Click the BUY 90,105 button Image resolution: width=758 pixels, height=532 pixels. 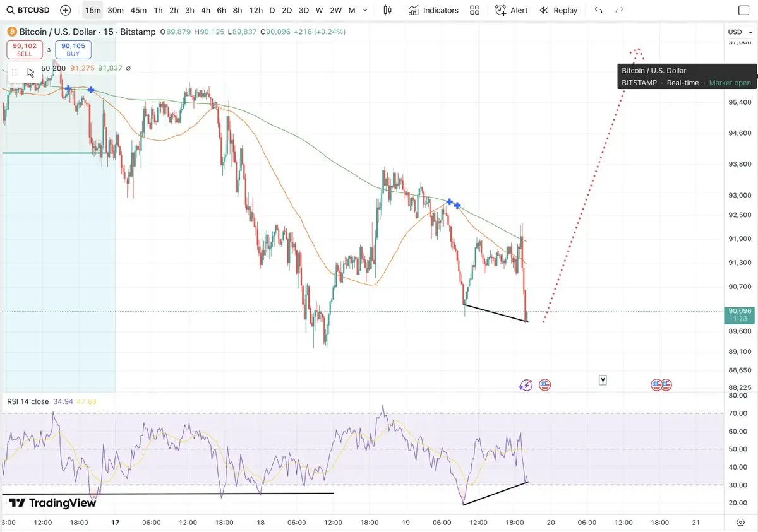tap(74, 50)
